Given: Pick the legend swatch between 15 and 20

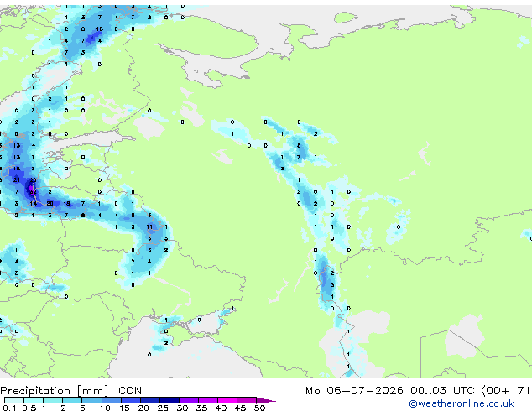Looking at the screenshot, I should click(131, 400).
